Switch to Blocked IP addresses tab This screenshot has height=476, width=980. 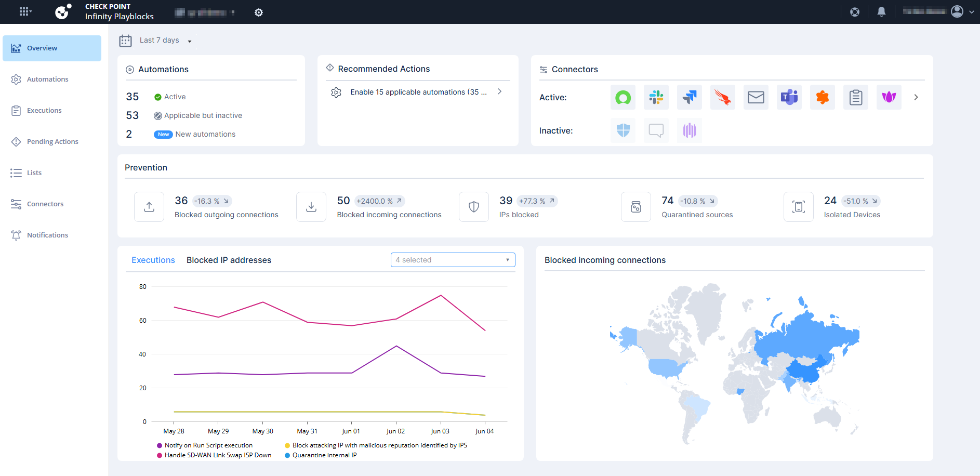229,260
